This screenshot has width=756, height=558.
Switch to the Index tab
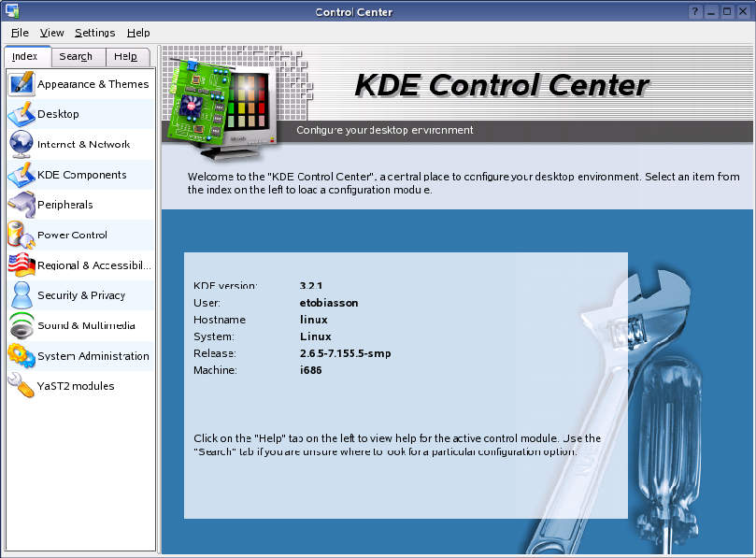point(26,56)
